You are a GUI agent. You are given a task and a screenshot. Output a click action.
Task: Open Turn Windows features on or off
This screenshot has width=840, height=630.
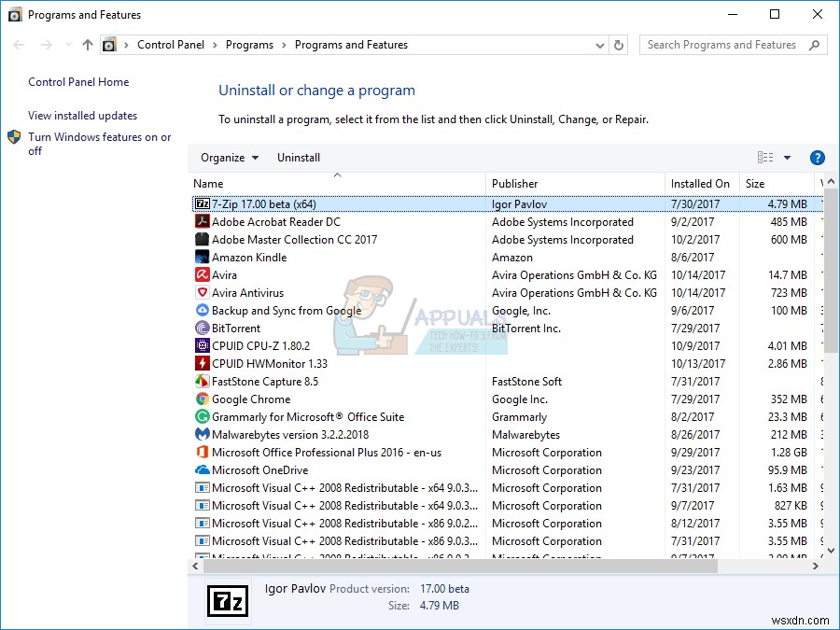click(x=100, y=144)
